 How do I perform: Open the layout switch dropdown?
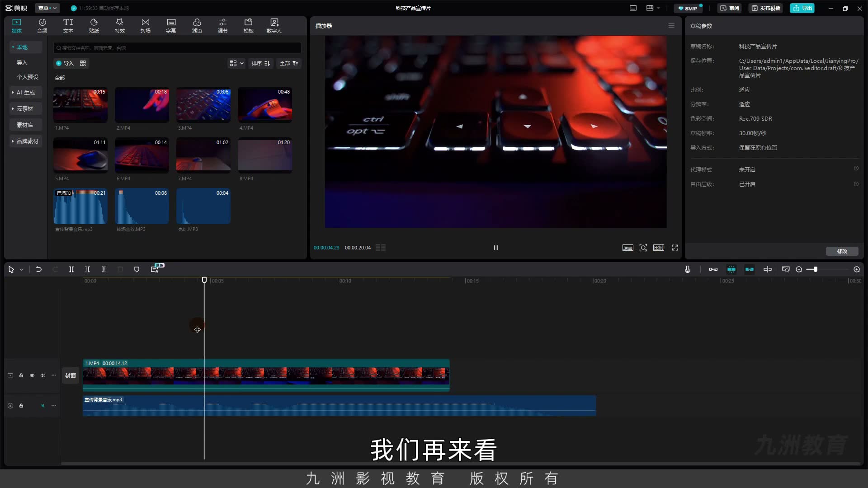[x=653, y=8]
